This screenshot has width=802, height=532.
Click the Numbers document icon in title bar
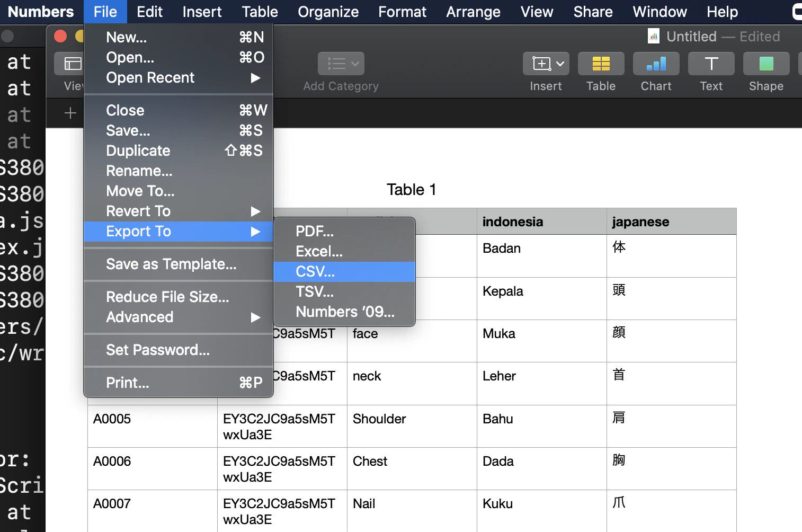(x=654, y=36)
